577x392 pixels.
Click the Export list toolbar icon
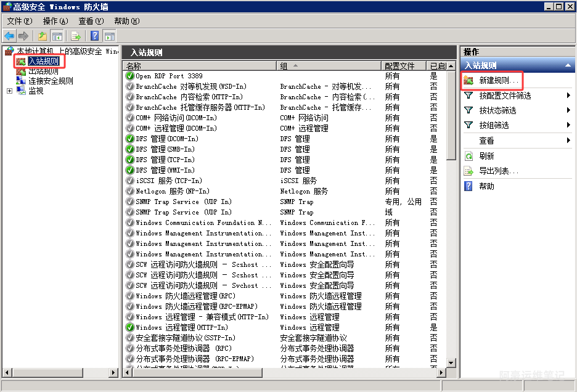76,36
